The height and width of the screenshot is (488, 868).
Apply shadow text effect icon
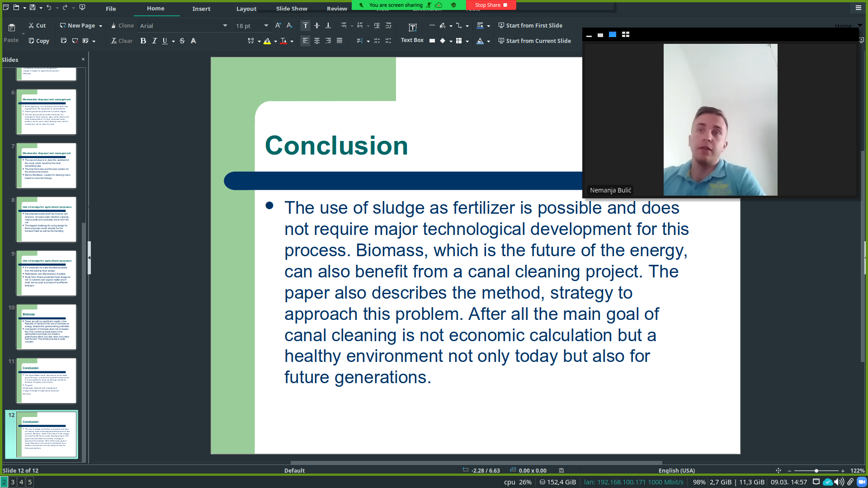coord(193,41)
